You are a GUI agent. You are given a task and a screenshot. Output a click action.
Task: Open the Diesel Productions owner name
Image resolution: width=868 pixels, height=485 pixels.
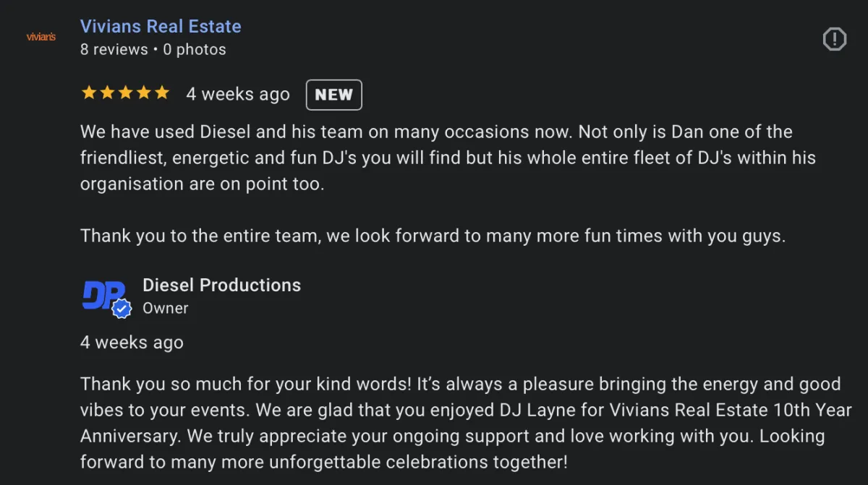tap(221, 286)
